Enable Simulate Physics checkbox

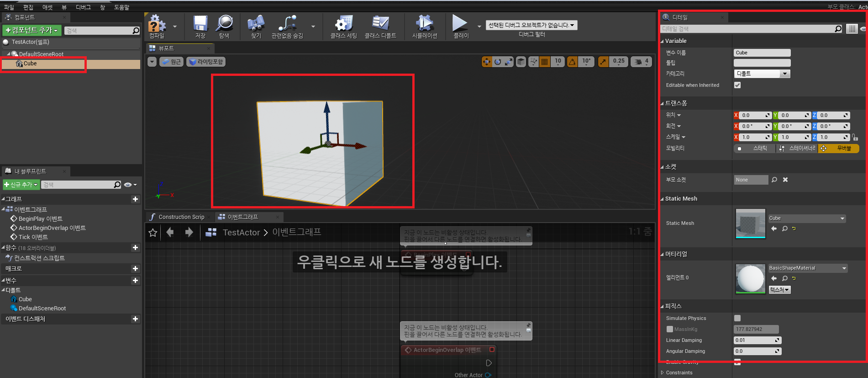(737, 318)
